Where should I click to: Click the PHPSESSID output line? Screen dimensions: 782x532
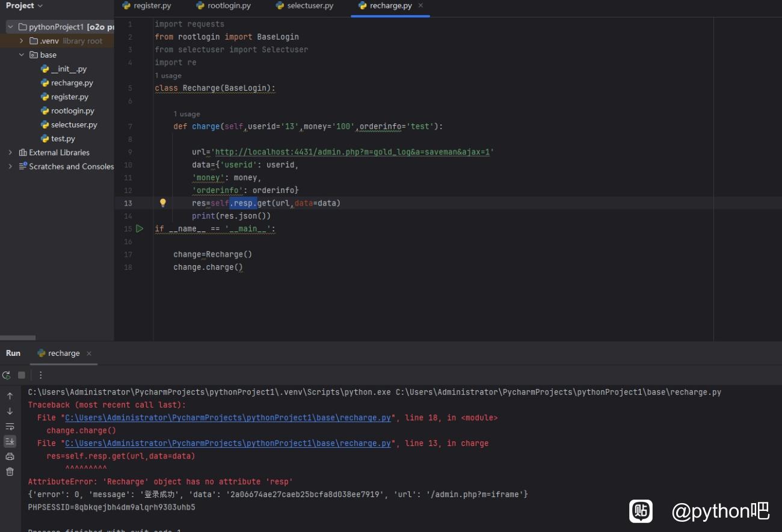pyautogui.click(x=111, y=507)
